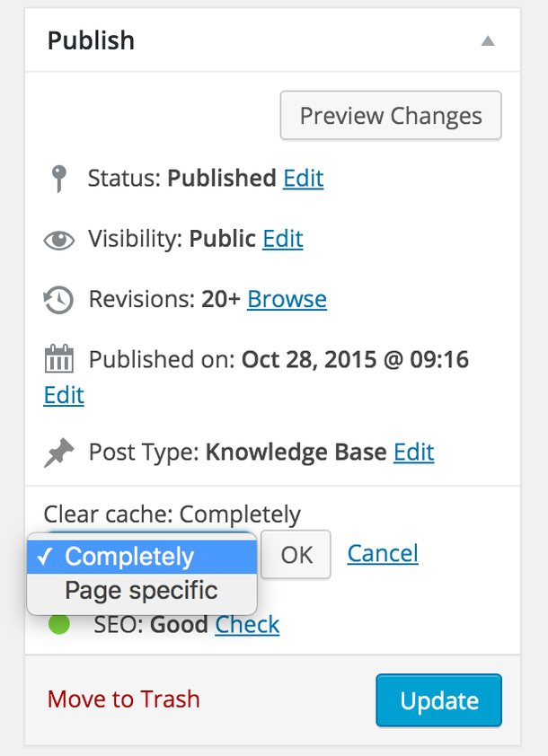Collapse the Publish panel with the arrow
Screen dimensions: 548x756
coord(488,40)
